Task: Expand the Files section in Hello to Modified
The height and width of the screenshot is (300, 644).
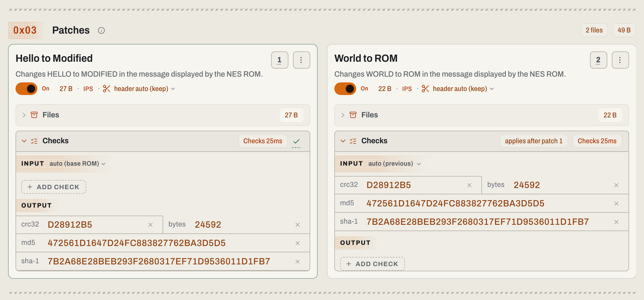Action: tap(163, 115)
